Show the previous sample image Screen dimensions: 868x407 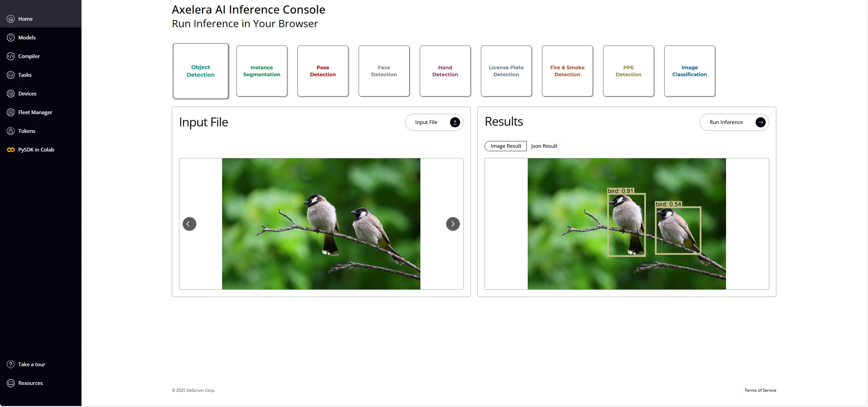[x=189, y=224]
